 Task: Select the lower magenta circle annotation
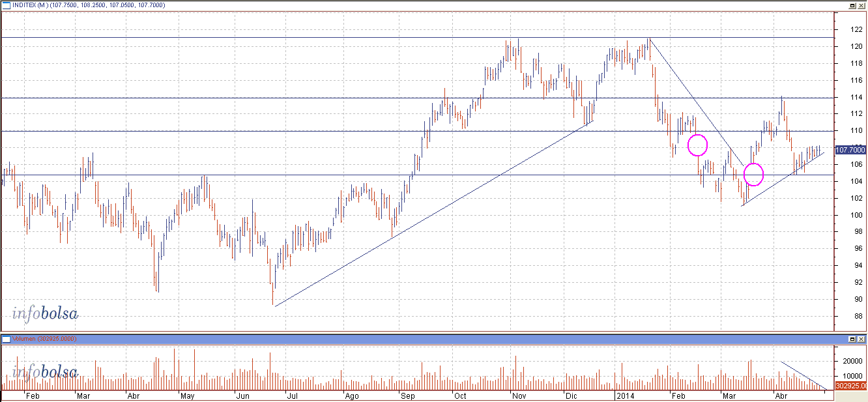pos(753,174)
